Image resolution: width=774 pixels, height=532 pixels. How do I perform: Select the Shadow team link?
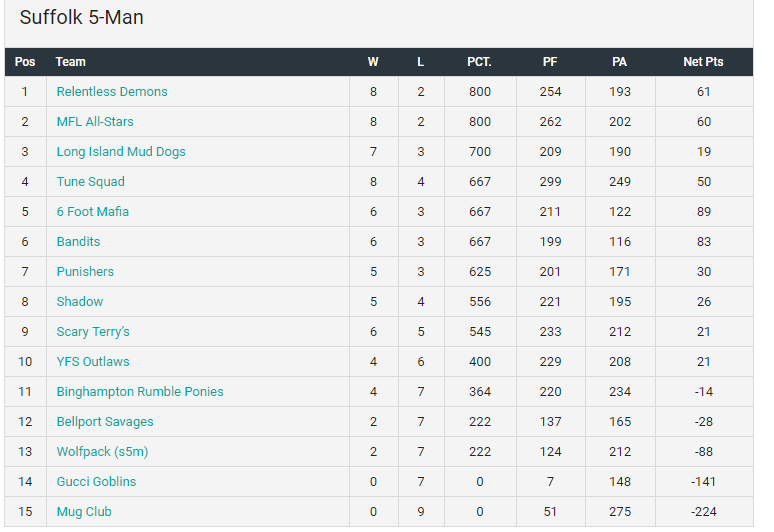[80, 302]
